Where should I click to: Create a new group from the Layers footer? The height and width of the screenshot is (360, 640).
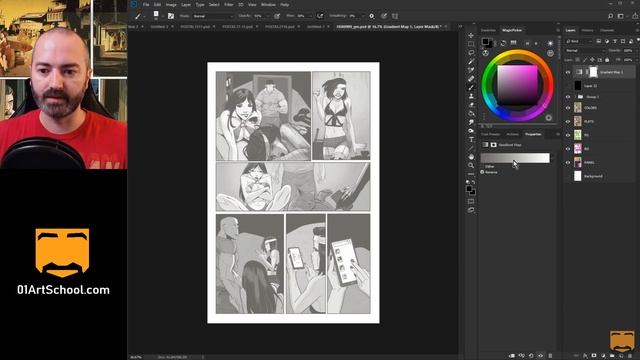click(x=612, y=356)
